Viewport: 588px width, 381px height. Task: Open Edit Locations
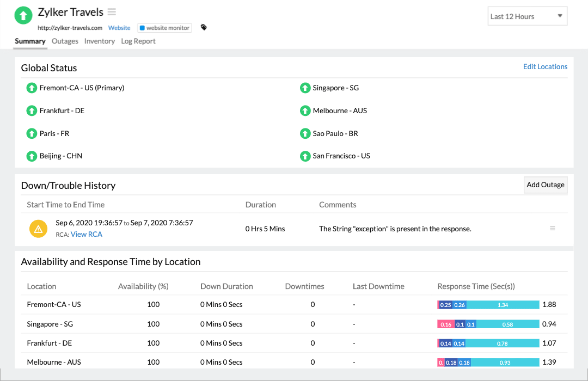[x=545, y=66]
